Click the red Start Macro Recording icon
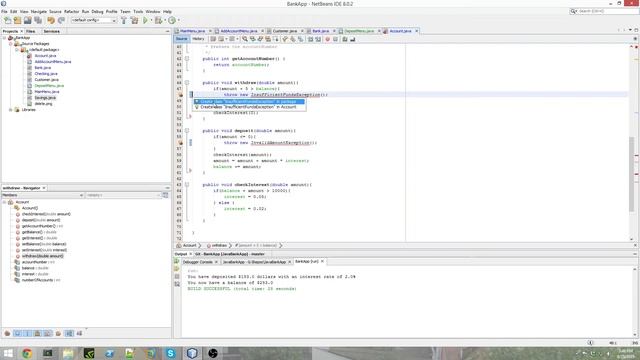The image size is (640, 360). 327,39
